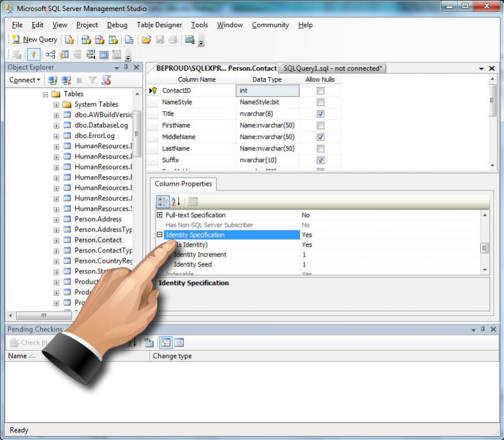The height and width of the screenshot is (440, 504).
Task: Collapse the Identity Specification property
Action: [160, 235]
